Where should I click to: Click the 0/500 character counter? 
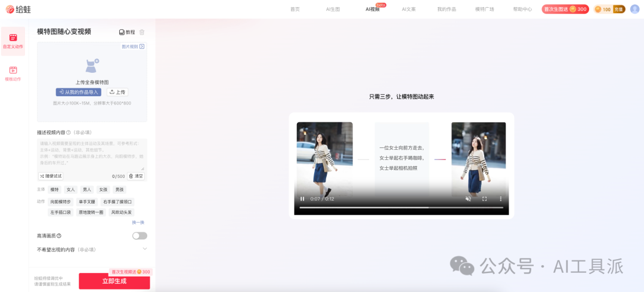coord(118,176)
